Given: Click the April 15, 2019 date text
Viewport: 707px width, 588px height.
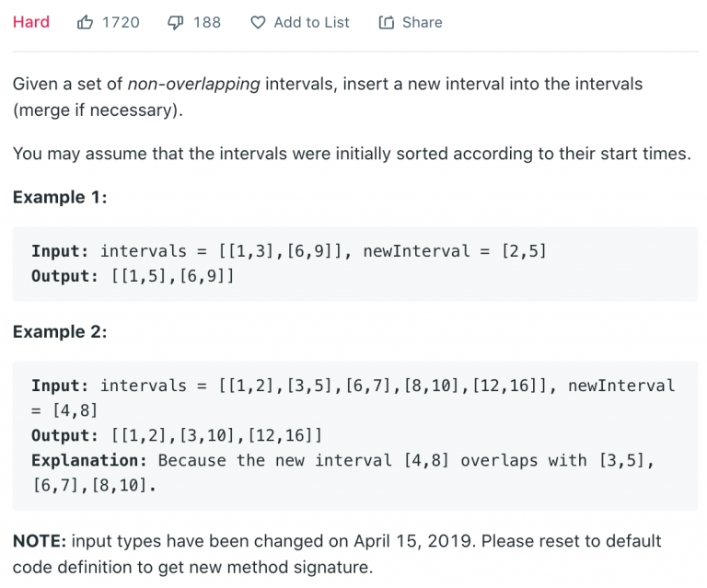Looking at the screenshot, I should tap(412, 541).
